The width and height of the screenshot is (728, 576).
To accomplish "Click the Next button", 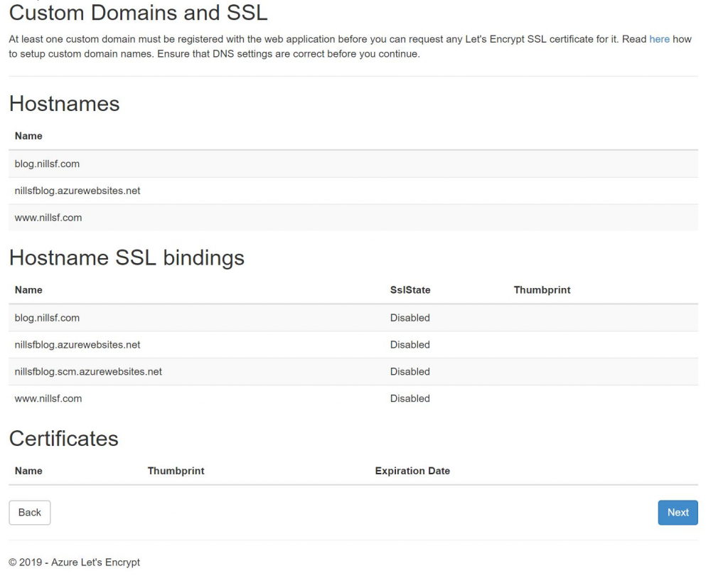I will click(x=678, y=513).
